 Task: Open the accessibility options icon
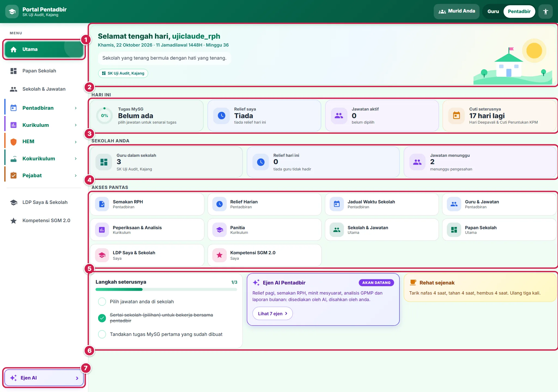click(545, 11)
